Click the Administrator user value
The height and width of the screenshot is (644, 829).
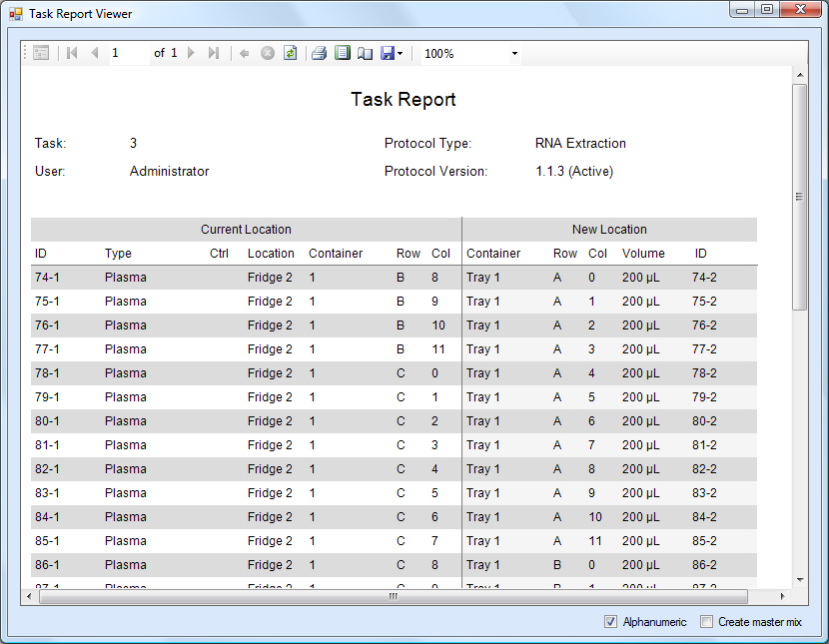169,171
